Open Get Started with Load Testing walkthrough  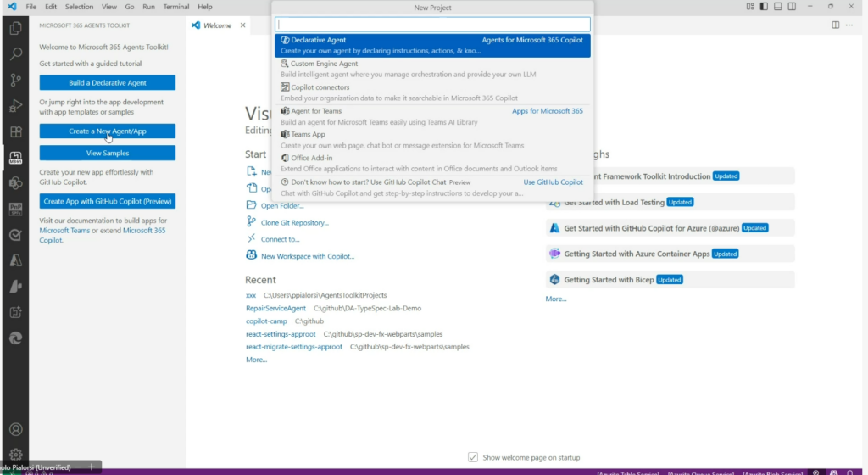(x=670, y=202)
